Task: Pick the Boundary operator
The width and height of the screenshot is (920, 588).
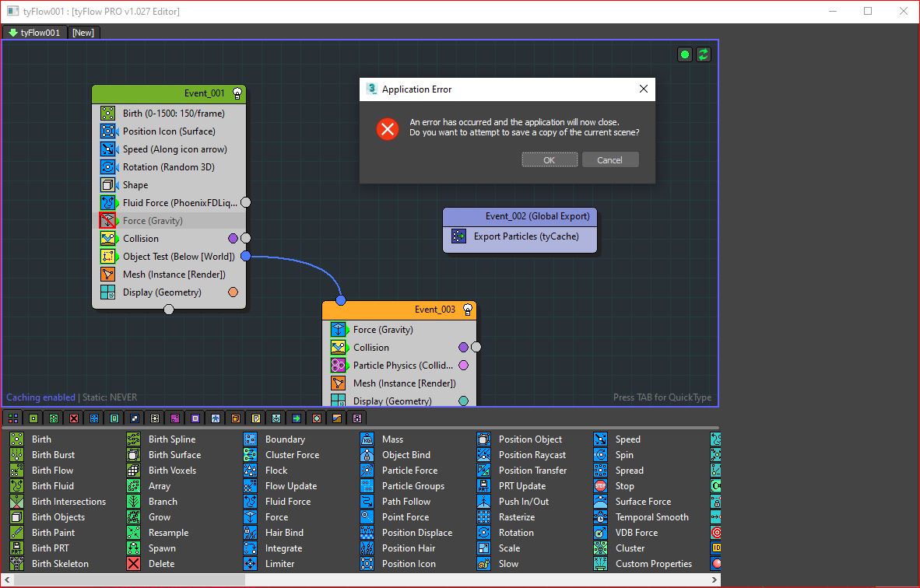Action: click(x=275, y=439)
